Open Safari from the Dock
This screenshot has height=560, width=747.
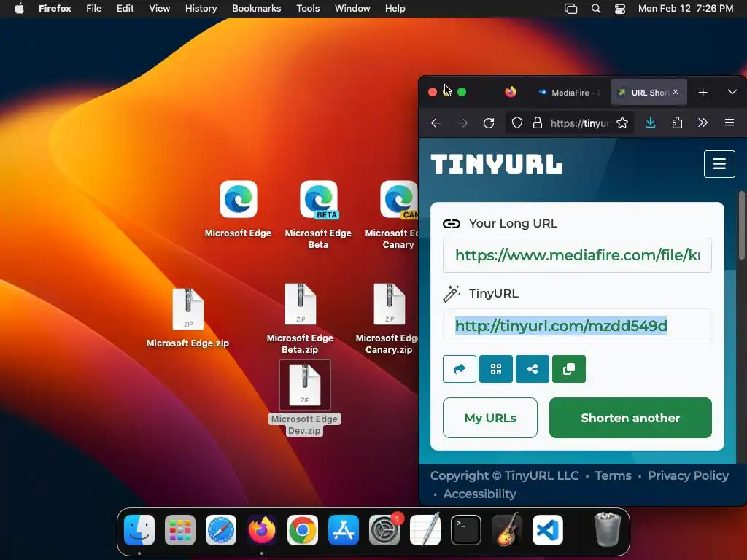(x=221, y=530)
